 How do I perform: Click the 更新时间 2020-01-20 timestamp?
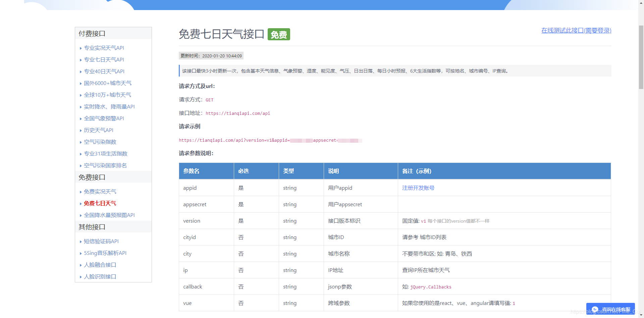click(211, 56)
